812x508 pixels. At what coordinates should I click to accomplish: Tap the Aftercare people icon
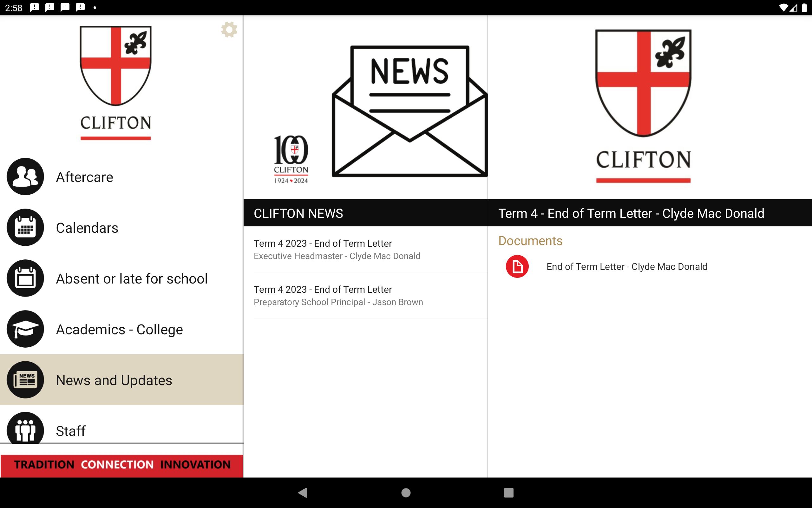[25, 177]
